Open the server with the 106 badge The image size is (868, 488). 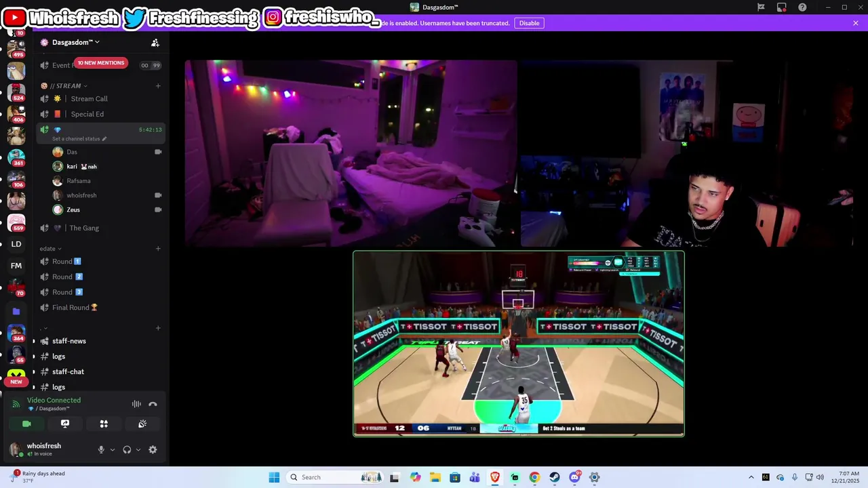coord(16,178)
